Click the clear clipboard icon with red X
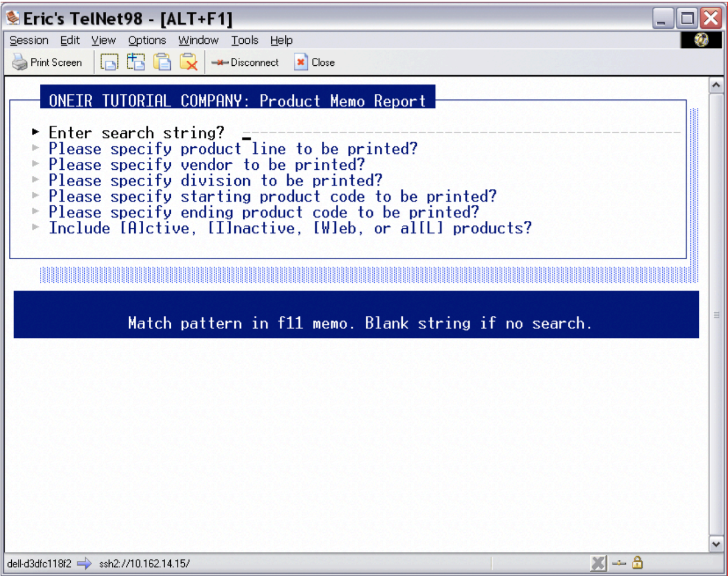This screenshot has width=728, height=579. [189, 62]
